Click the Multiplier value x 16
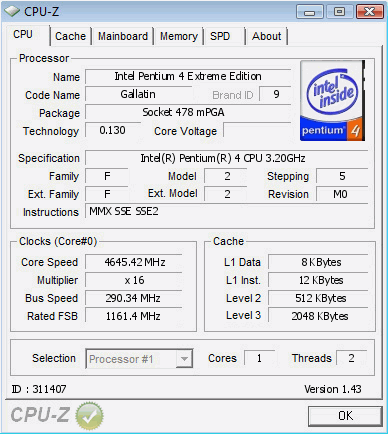The height and width of the screenshot is (434, 388). [x=134, y=280]
